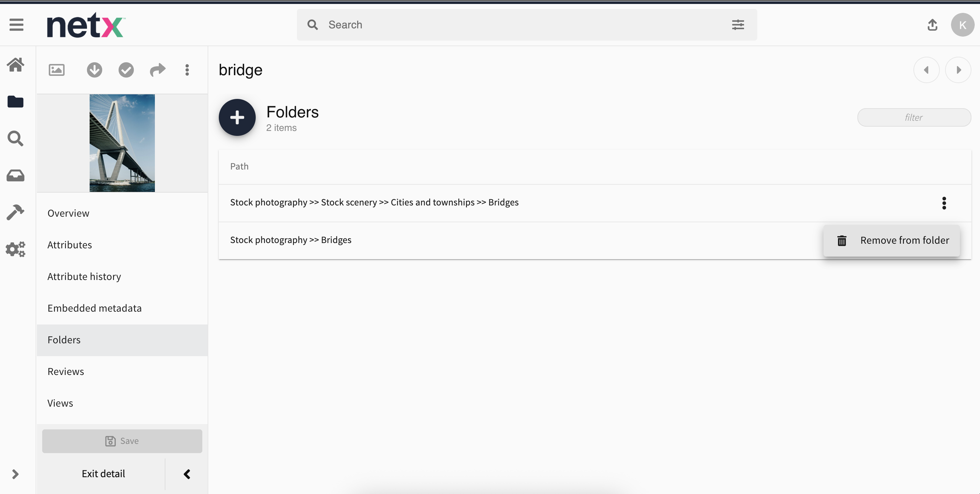
Task: Switch to the Attributes tab
Action: [x=70, y=245]
